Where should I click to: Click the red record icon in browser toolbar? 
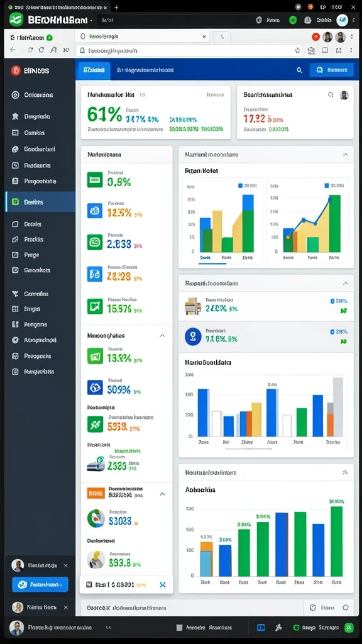(315, 37)
